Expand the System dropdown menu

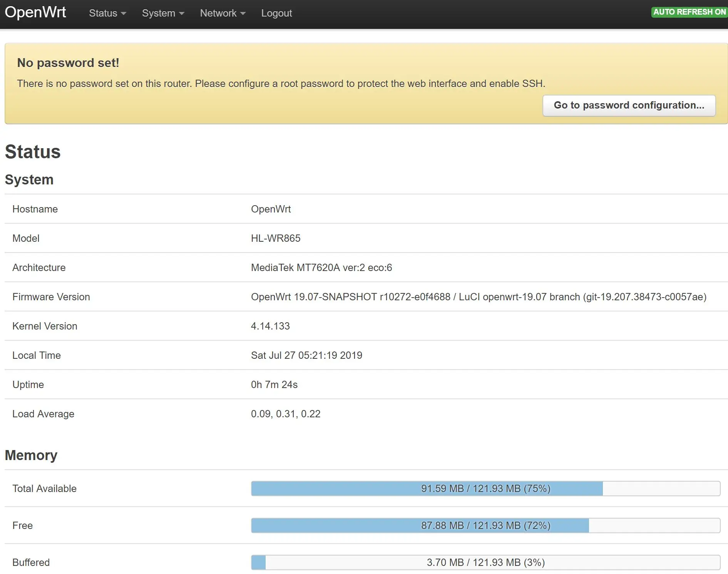[163, 13]
